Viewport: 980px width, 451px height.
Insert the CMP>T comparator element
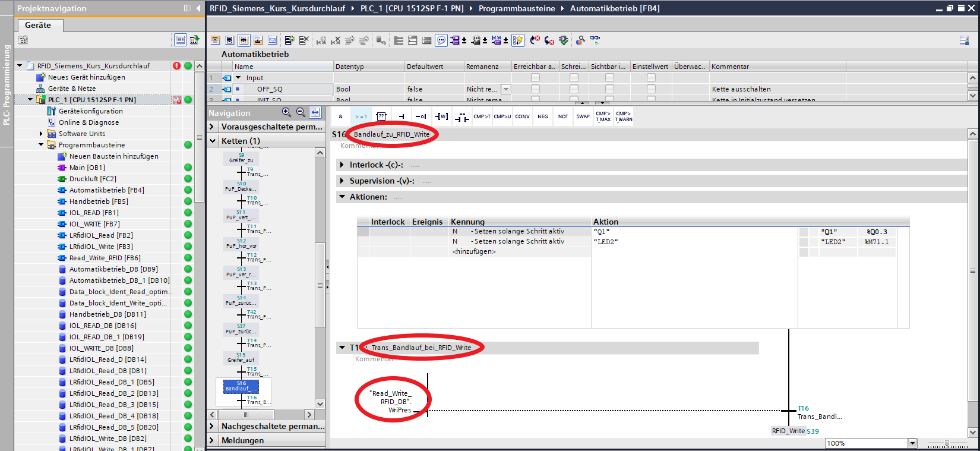tap(482, 116)
